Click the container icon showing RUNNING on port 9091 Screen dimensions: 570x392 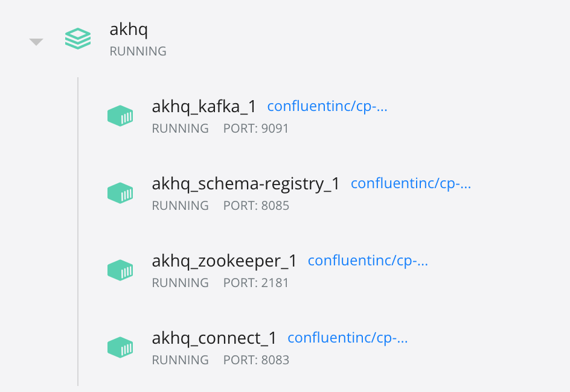coord(120,115)
